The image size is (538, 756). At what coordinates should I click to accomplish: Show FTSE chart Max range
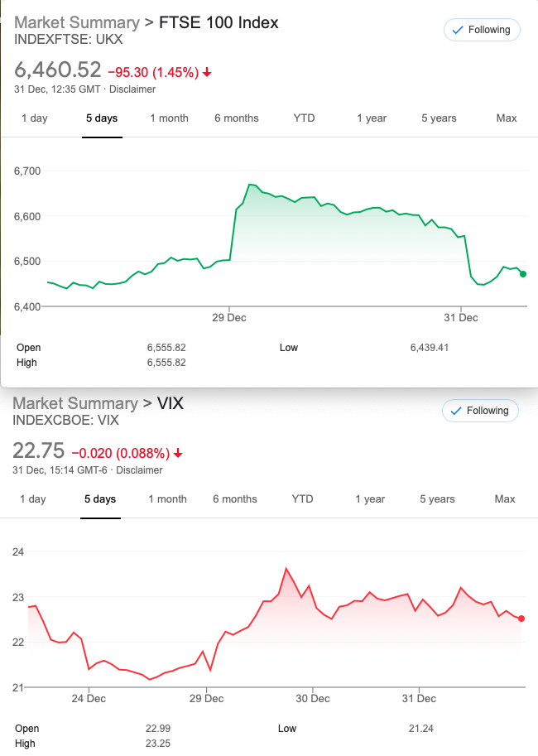[x=507, y=118]
